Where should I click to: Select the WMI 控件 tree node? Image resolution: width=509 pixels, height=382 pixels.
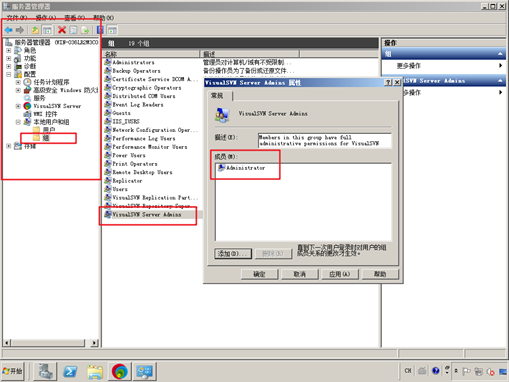pos(45,114)
